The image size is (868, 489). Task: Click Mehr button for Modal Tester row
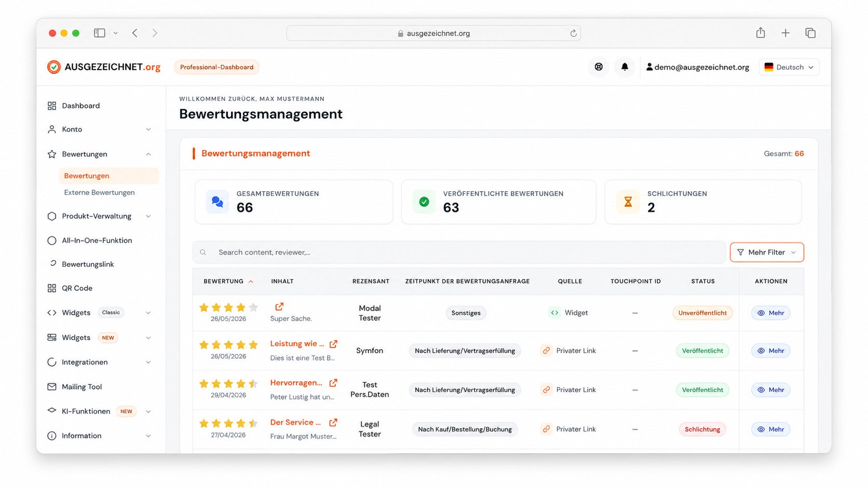coord(770,313)
